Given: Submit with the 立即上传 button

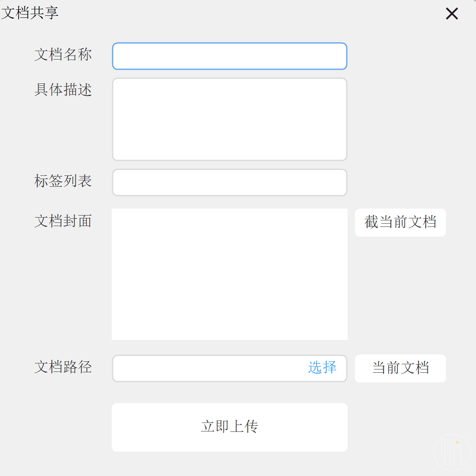Looking at the screenshot, I should pyautogui.click(x=230, y=427).
